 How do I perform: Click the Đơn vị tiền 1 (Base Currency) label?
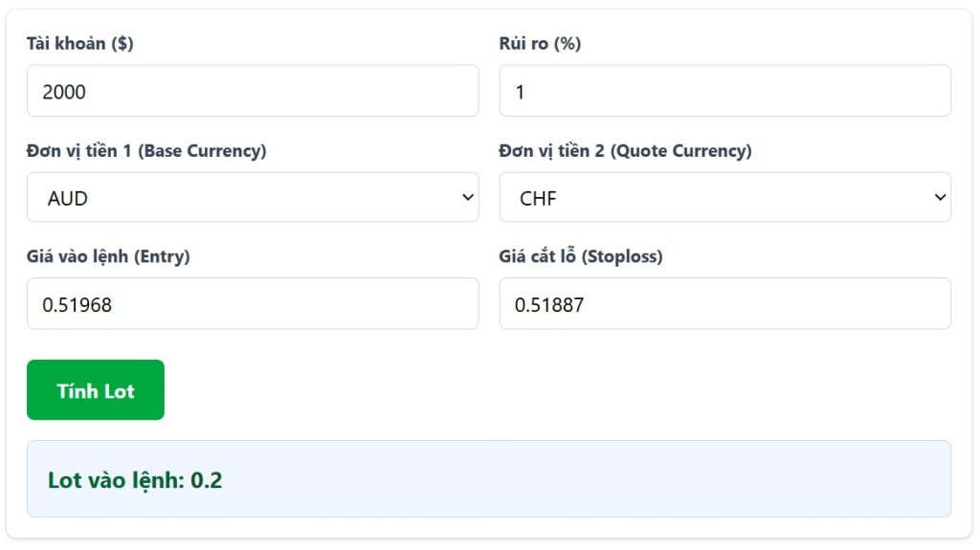pyautogui.click(x=146, y=150)
